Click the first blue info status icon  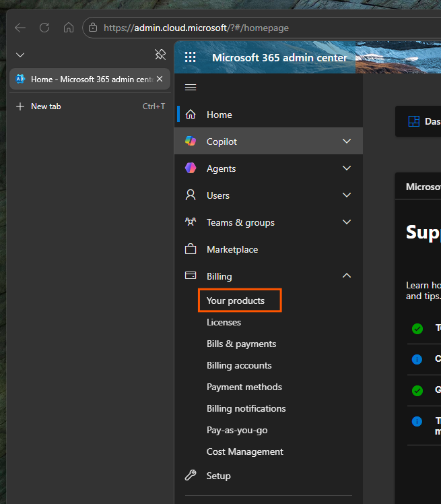point(417,359)
